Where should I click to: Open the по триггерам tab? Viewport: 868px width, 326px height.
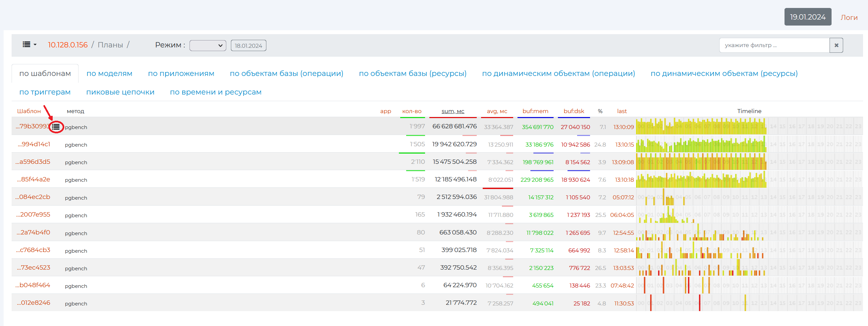pos(45,92)
